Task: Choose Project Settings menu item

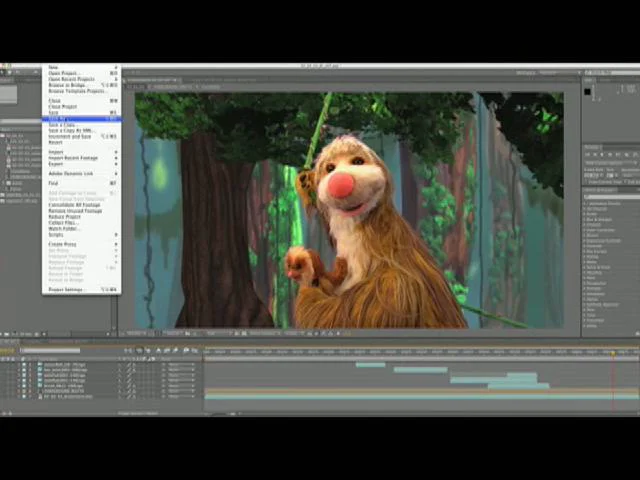Action: tap(82, 289)
